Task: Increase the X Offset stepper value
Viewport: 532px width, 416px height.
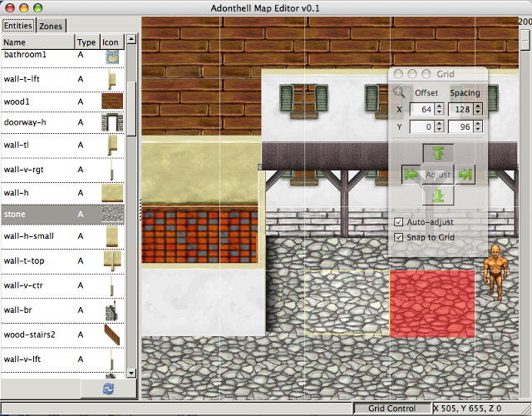Action: click(x=438, y=106)
